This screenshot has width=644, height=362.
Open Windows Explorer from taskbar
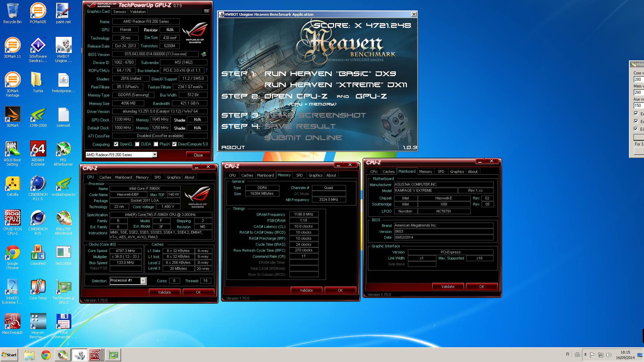pyautogui.click(x=29, y=355)
